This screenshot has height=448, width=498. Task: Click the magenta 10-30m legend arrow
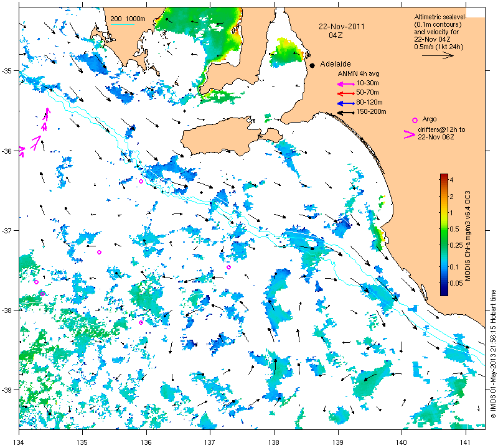345,84
